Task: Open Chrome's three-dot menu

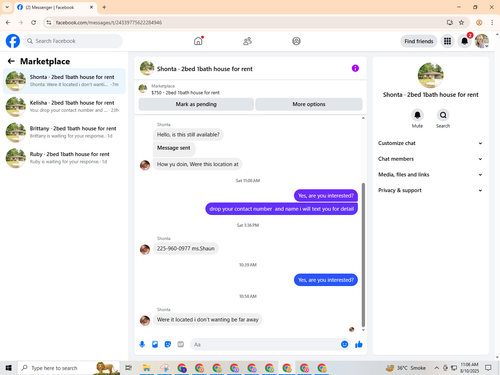Action: pos(492,22)
